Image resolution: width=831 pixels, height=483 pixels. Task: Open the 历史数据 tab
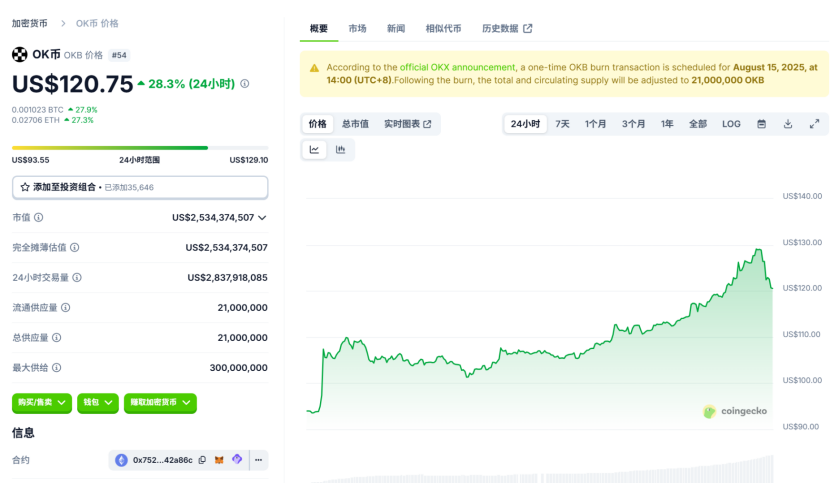click(x=507, y=29)
